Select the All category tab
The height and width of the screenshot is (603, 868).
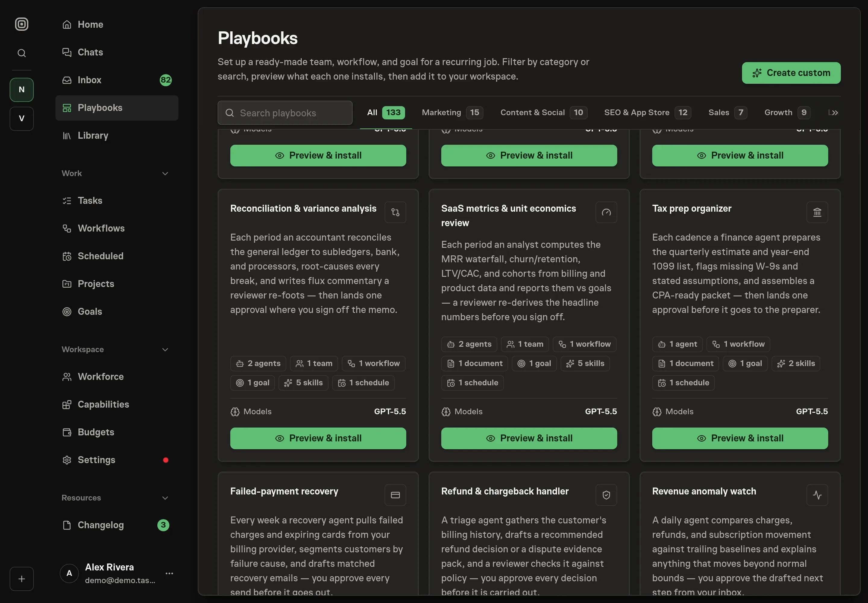point(386,112)
